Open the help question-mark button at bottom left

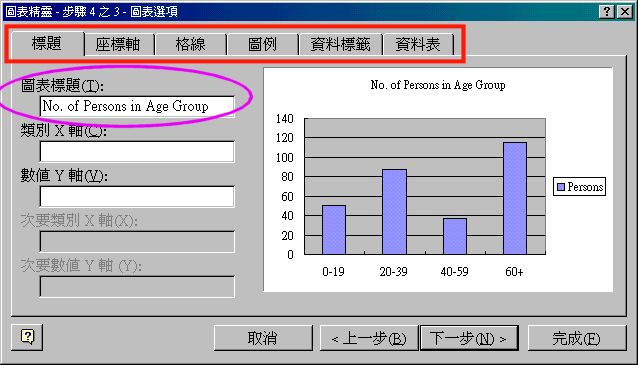pyautogui.click(x=27, y=337)
